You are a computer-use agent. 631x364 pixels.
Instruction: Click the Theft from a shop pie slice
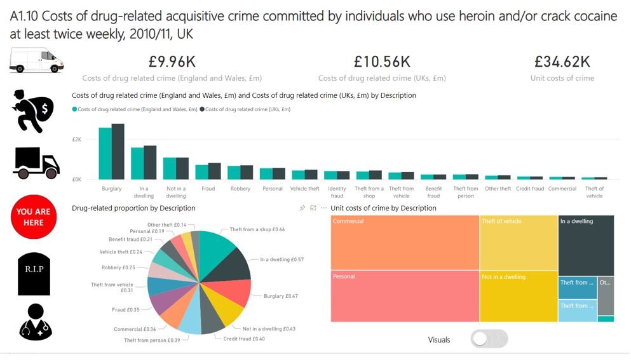coord(215,250)
